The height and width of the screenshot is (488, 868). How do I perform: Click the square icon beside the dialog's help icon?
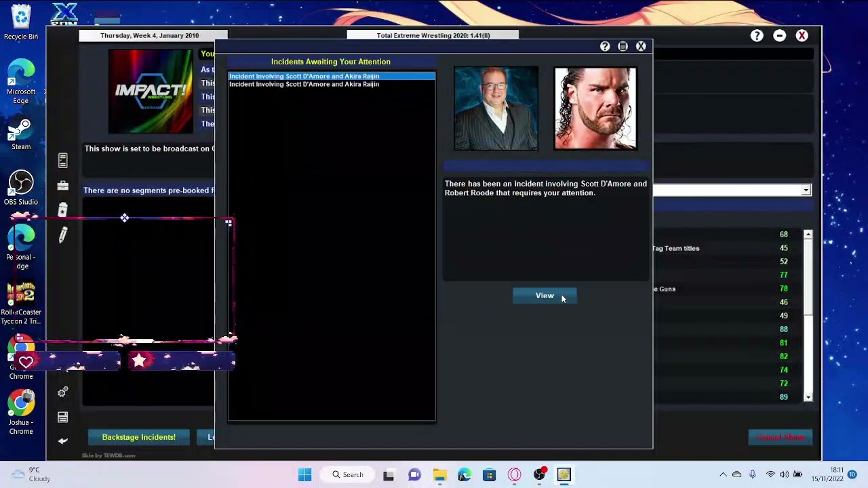623,46
